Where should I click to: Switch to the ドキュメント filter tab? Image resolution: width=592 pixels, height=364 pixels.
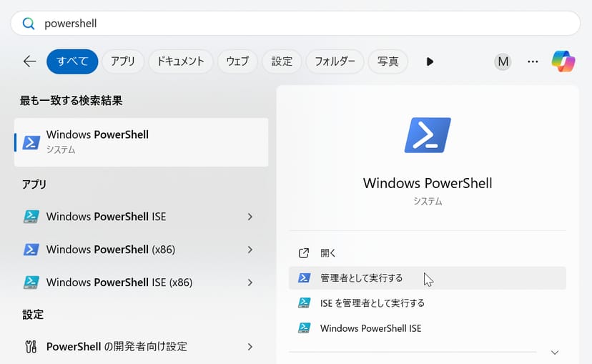181,62
